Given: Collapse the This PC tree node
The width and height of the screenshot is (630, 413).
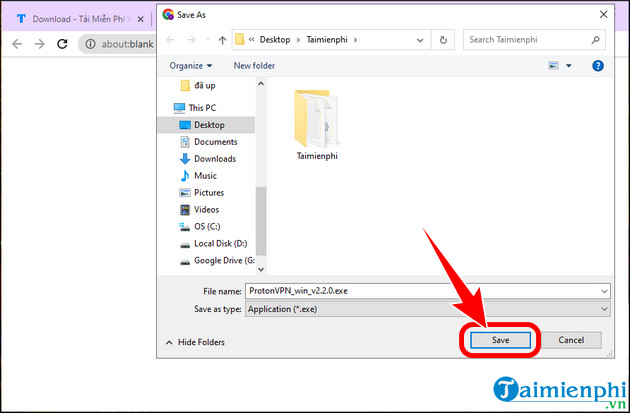Looking at the screenshot, I should click(x=165, y=108).
